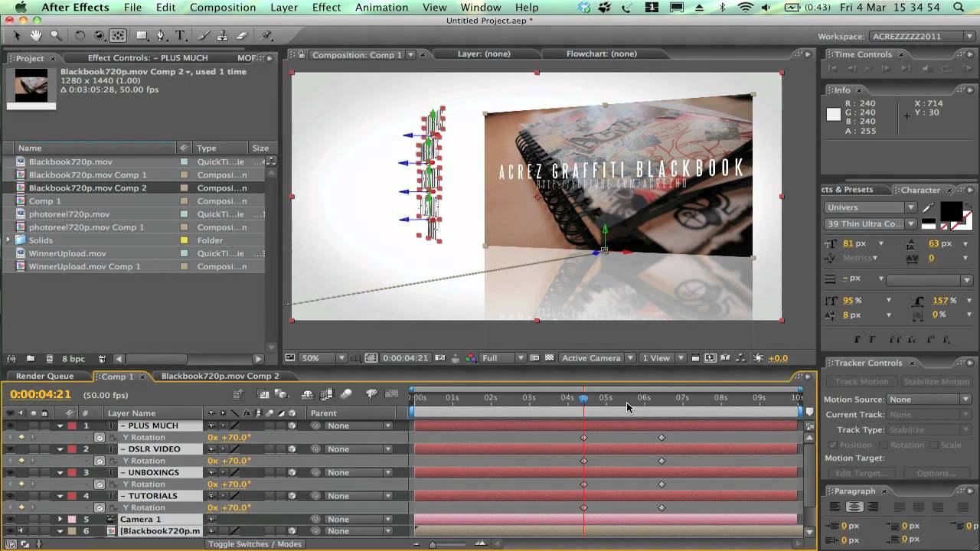Click the reset exposure icon
The height and width of the screenshot is (551, 980).
(758, 357)
